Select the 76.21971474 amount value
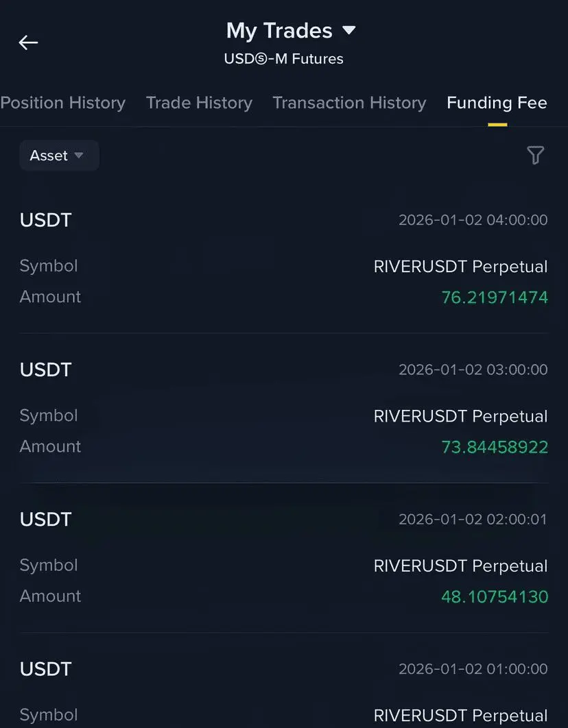This screenshot has height=728, width=568. [494, 298]
